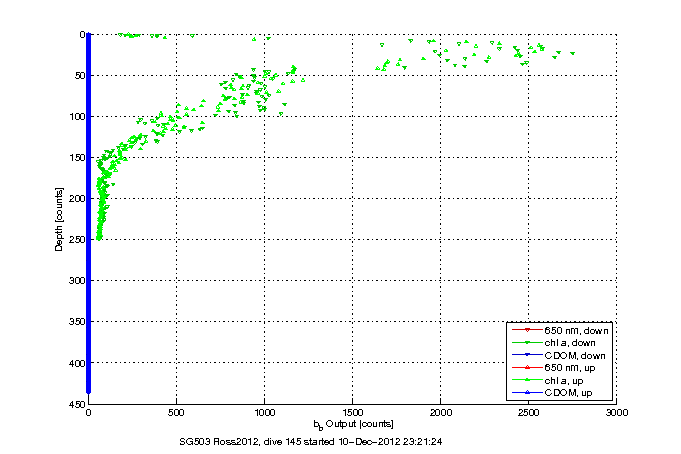Click the plot title 'SG503 Ross2012, dive 145'

click(x=240, y=442)
